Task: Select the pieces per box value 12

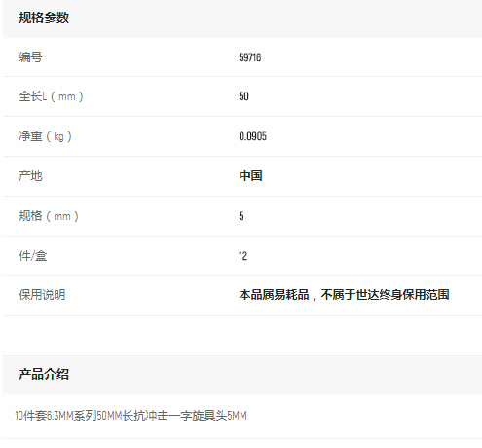Action: [242, 256]
